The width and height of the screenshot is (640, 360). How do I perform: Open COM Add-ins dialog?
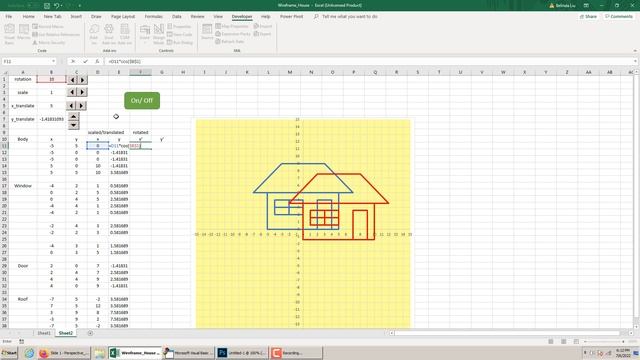click(x=124, y=33)
